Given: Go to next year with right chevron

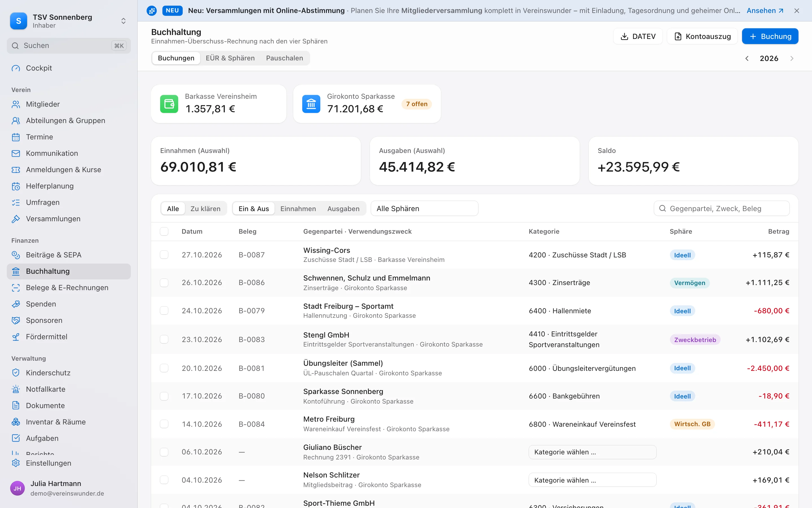Looking at the screenshot, I should tap(792, 58).
